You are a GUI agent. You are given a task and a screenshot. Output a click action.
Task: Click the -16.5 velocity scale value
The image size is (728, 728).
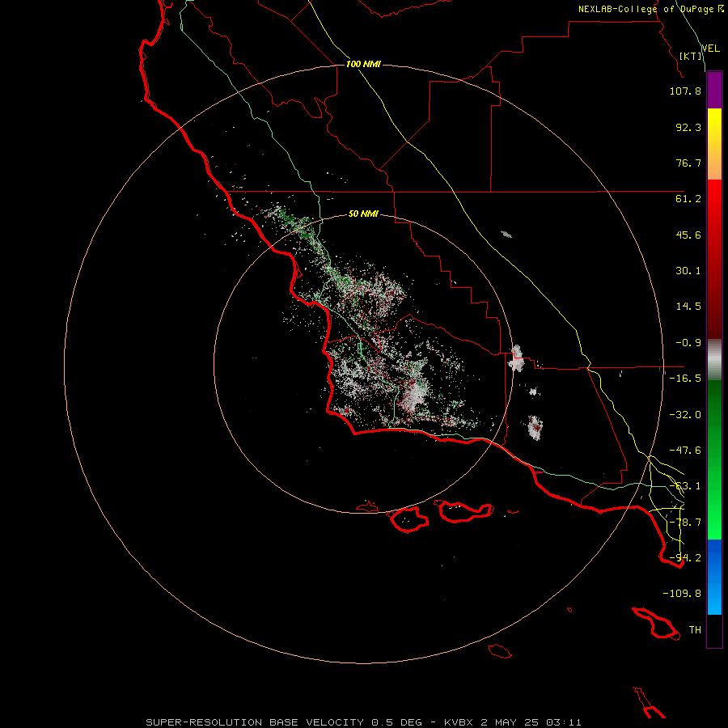[685, 379]
